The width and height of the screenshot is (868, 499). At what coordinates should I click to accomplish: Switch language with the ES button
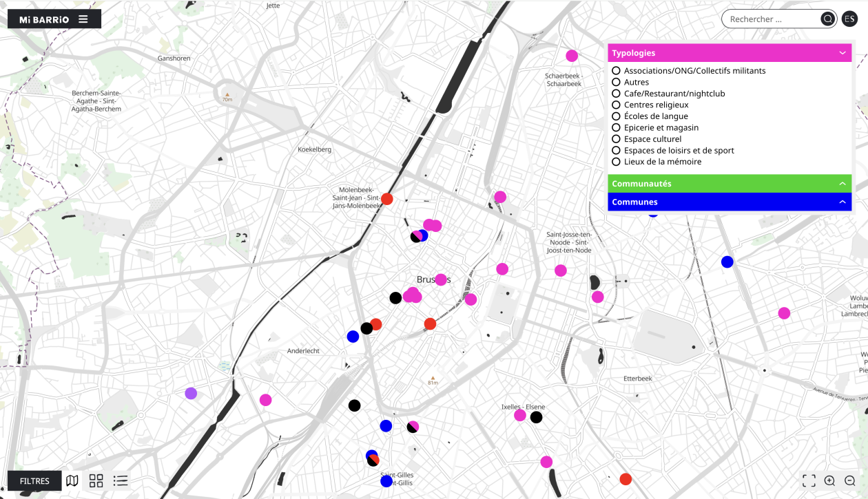849,19
